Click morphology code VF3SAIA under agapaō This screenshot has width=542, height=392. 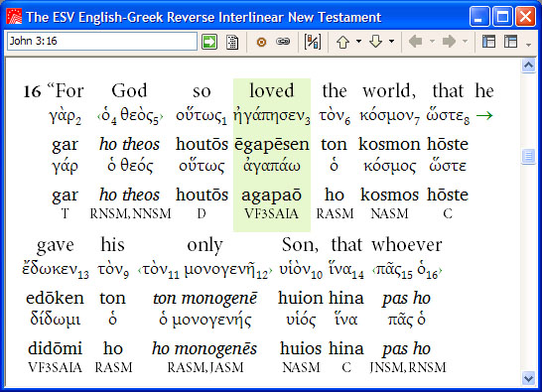[271, 214]
